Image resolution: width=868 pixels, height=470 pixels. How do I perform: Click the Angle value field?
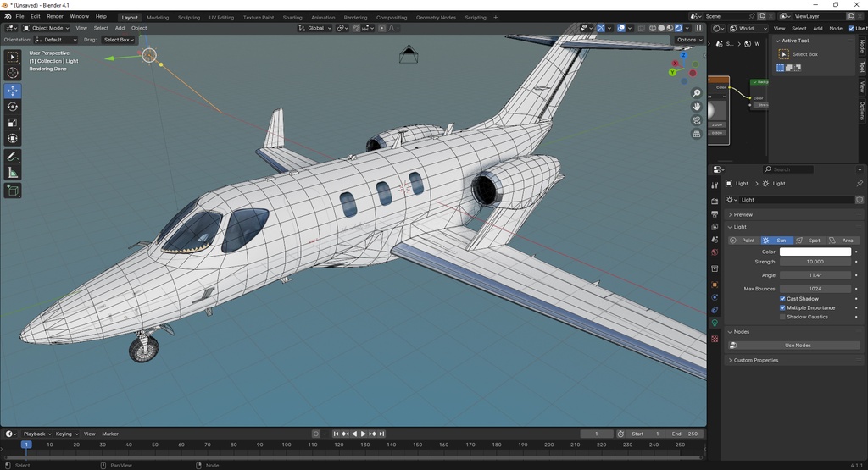(815, 275)
